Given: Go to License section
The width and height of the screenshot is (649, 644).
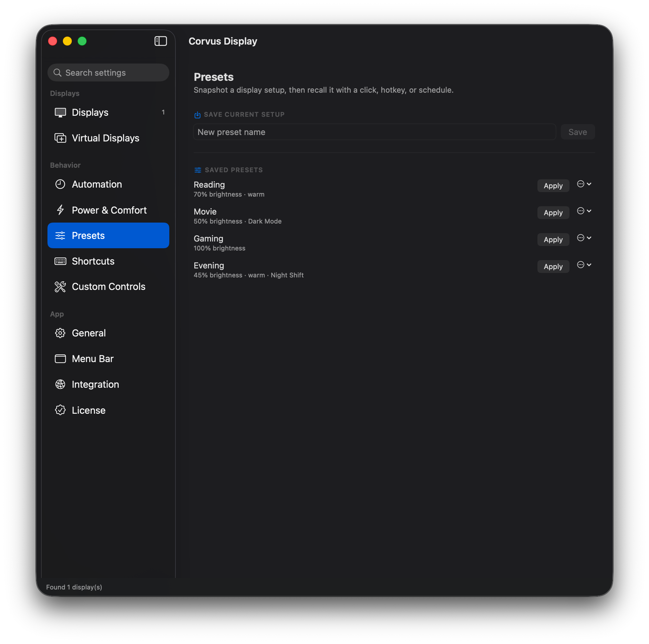Looking at the screenshot, I should tap(108, 411).
